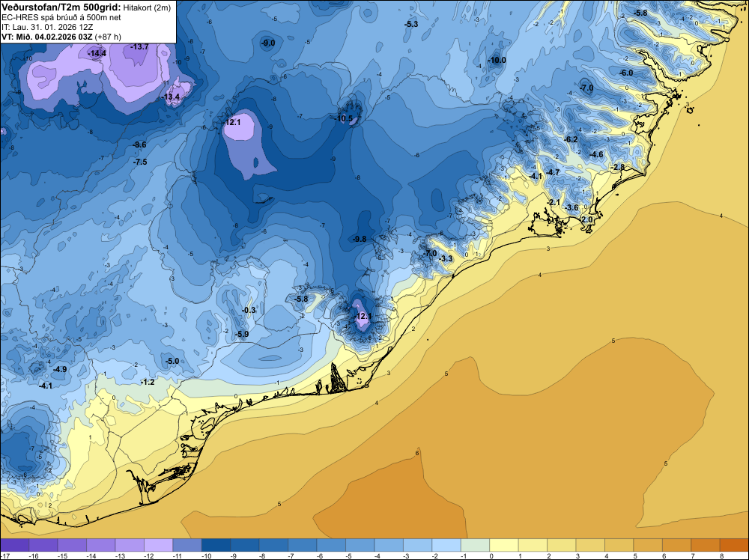The width and height of the screenshot is (749, 560).
Task: Select the "IT: Lau. 31. 01. 2026 12Z" line
Action: (46, 27)
